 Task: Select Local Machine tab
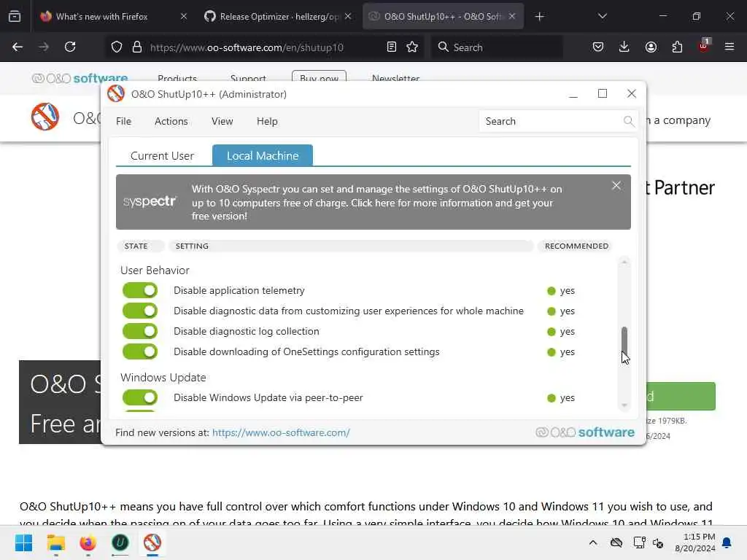(x=263, y=156)
